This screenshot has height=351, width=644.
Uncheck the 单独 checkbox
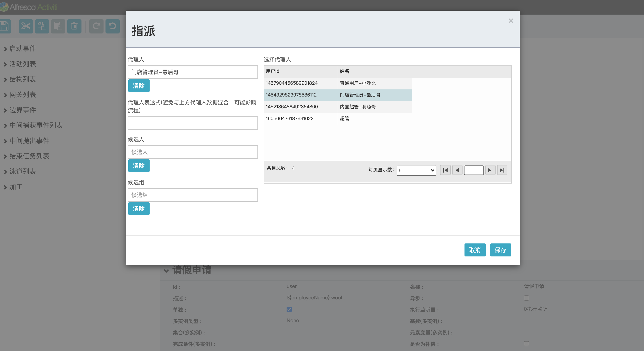(x=289, y=309)
